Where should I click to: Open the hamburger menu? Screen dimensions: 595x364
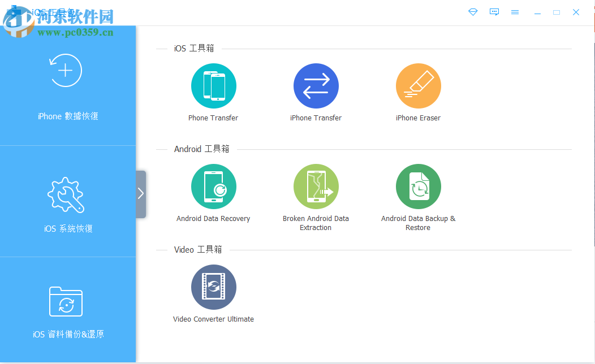[x=515, y=12]
